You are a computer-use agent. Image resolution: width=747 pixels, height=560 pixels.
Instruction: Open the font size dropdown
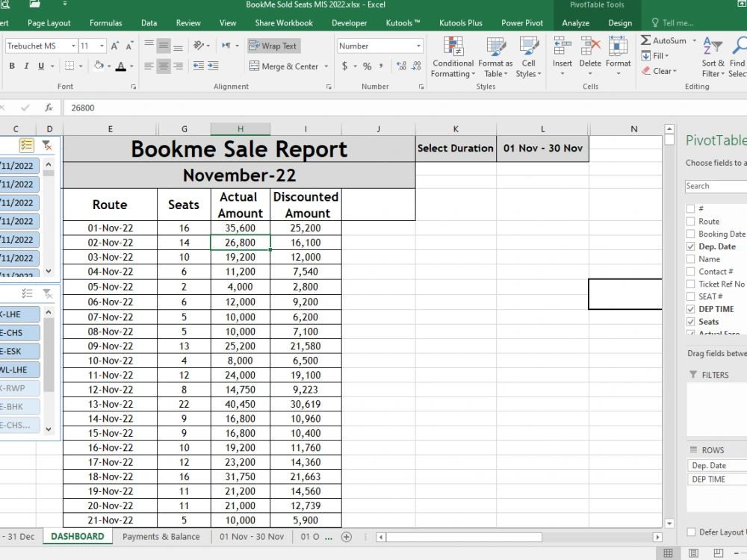(x=102, y=46)
